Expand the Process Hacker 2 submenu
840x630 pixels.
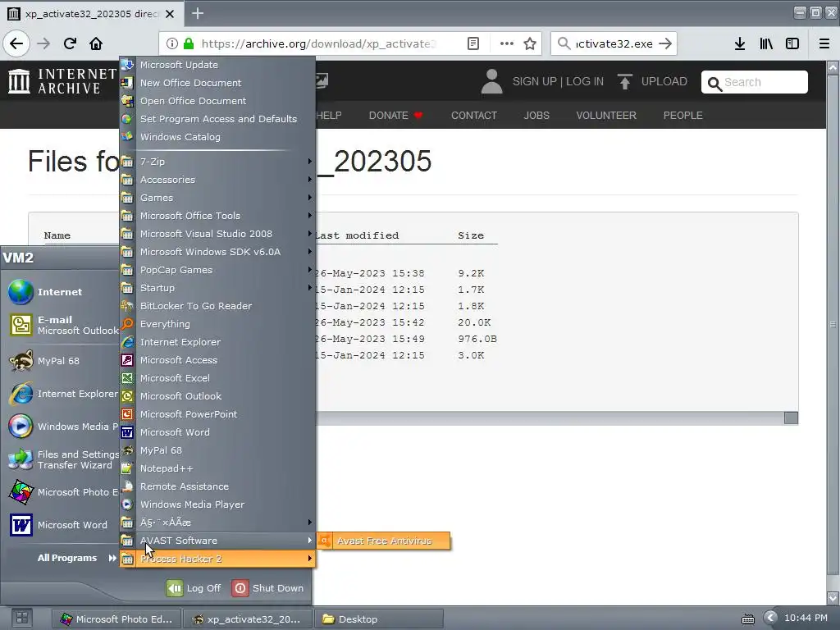(x=217, y=559)
